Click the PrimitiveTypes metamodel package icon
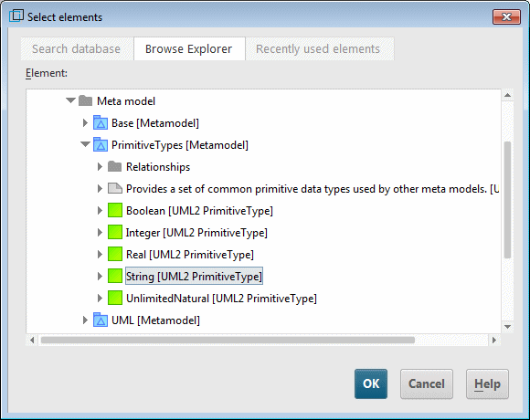Viewport: 530px width, 420px height. click(101, 144)
